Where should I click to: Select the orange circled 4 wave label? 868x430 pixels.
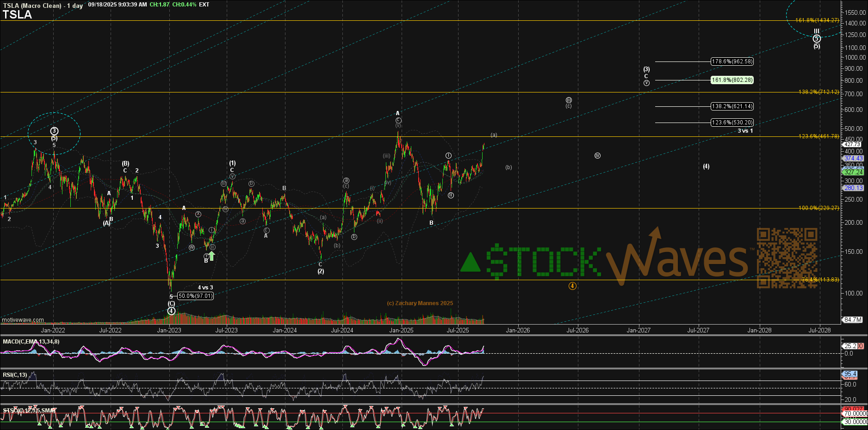[x=572, y=286]
